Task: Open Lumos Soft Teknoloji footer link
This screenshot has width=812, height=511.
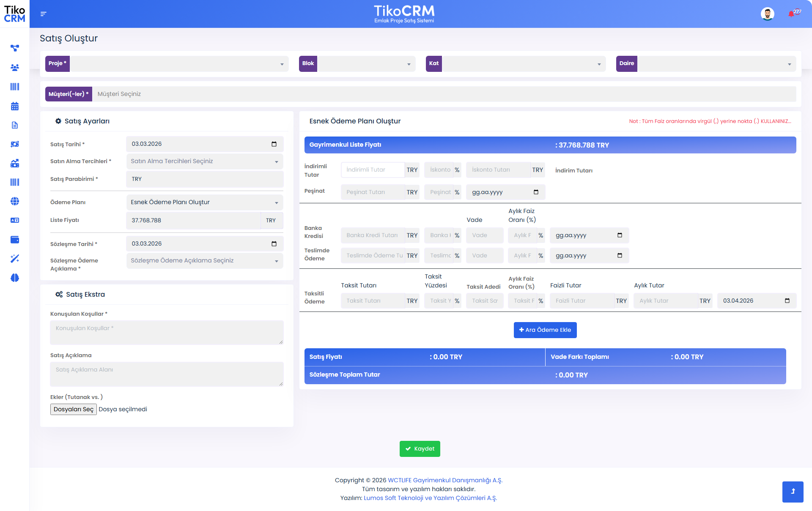Action: (x=430, y=498)
